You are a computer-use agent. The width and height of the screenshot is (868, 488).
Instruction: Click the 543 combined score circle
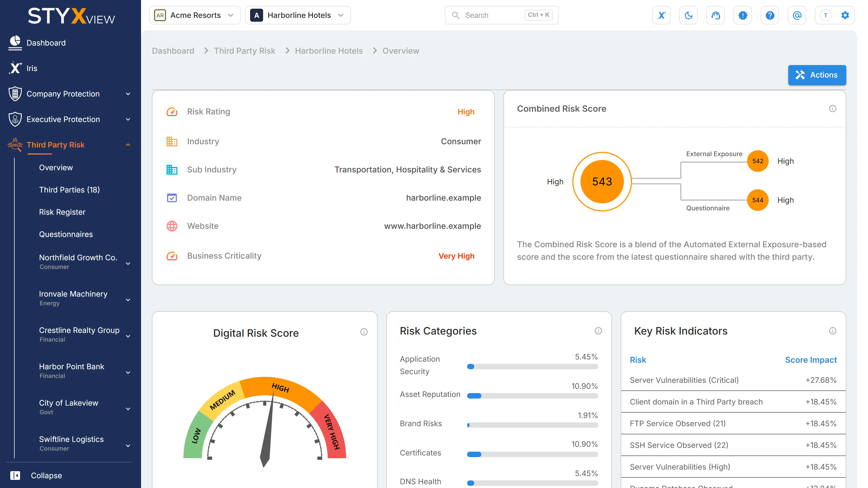coord(602,182)
